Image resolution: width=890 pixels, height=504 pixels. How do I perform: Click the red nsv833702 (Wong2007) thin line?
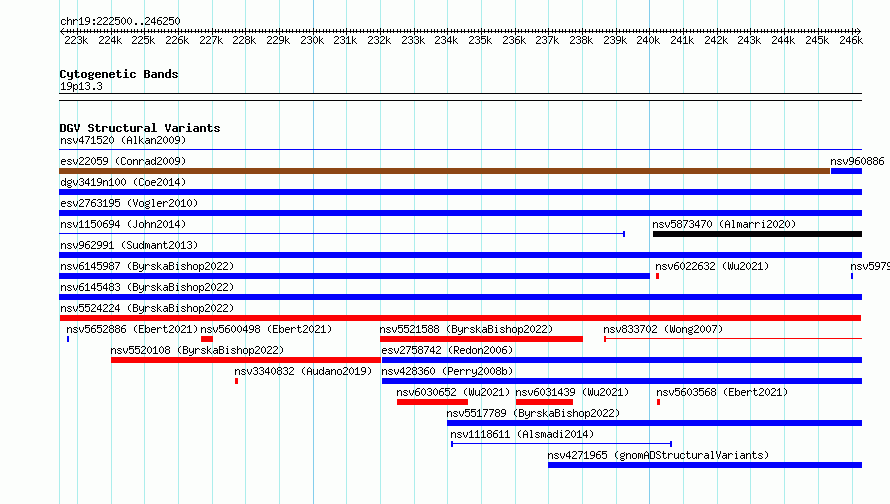point(733,339)
